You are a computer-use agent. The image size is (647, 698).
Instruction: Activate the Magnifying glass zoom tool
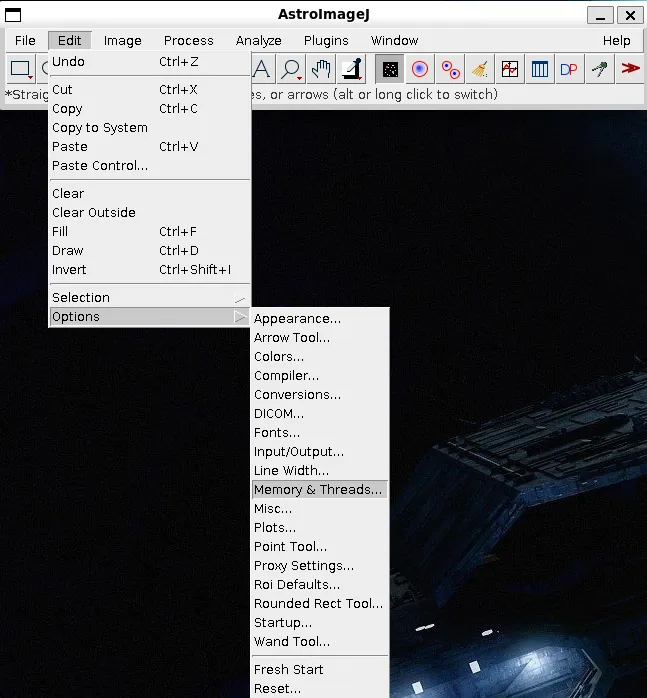pyautogui.click(x=291, y=69)
